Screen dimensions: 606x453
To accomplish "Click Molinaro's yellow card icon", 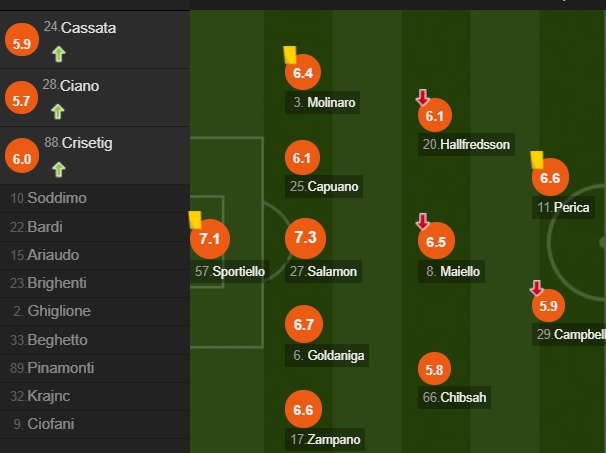I will click(x=290, y=54).
